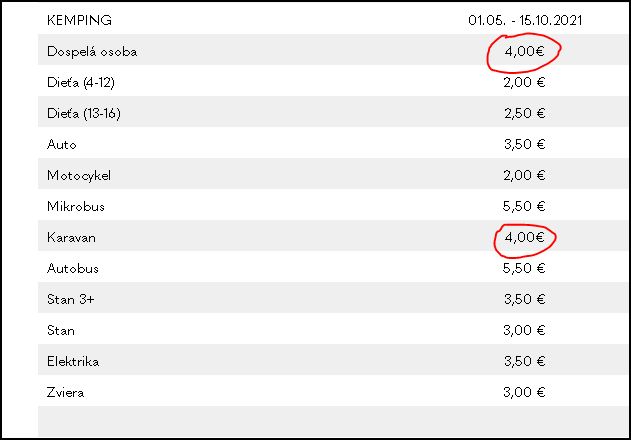631x440 pixels.
Task: Click the Motocykel row label
Action: [79, 176]
